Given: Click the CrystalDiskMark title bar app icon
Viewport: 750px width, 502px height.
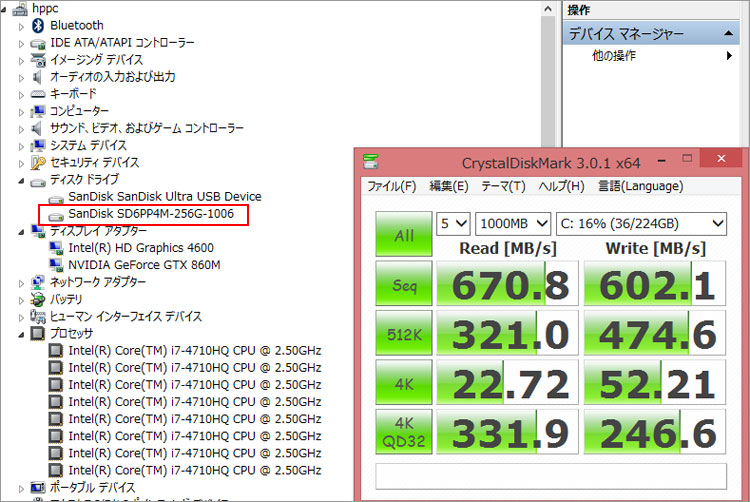Looking at the screenshot, I should (x=371, y=162).
